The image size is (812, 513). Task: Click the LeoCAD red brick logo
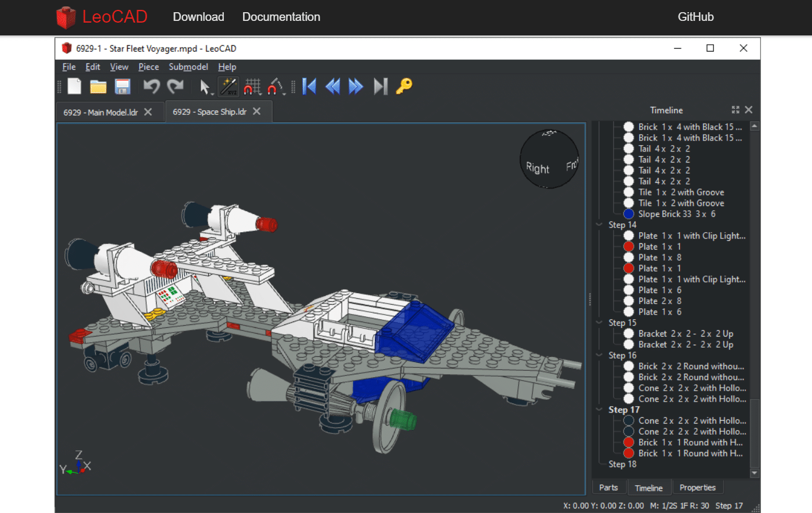tap(66, 17)
